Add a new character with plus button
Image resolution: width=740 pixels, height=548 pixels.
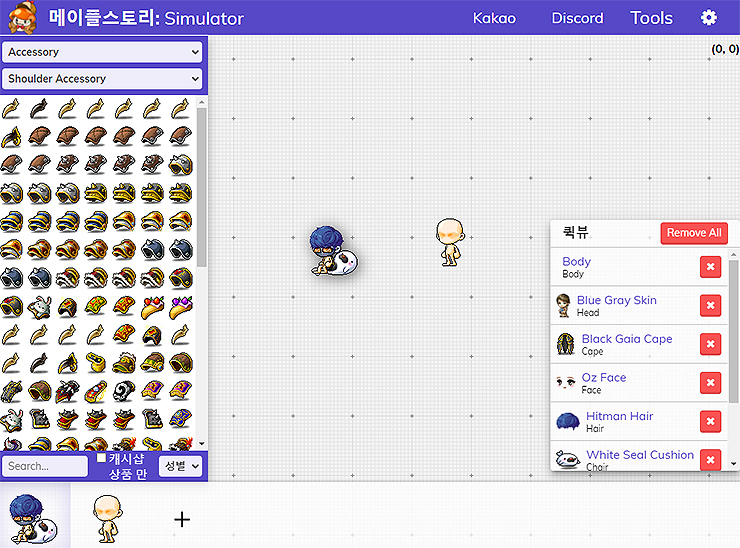(x=182, y=520)
